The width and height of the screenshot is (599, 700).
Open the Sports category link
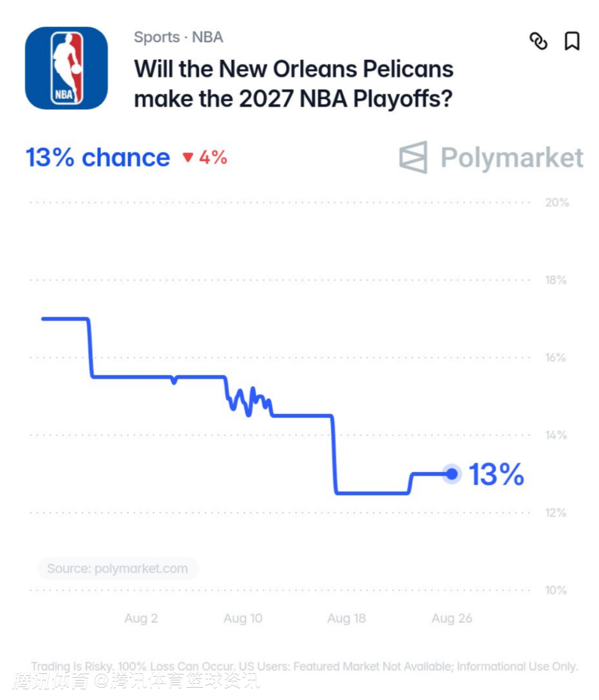click(157, 37)
